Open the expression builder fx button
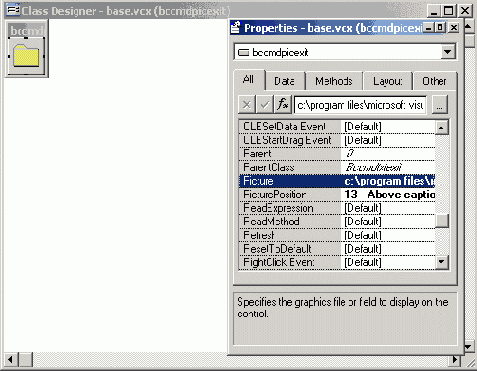477x371 pixels. [x=283, y=105]
